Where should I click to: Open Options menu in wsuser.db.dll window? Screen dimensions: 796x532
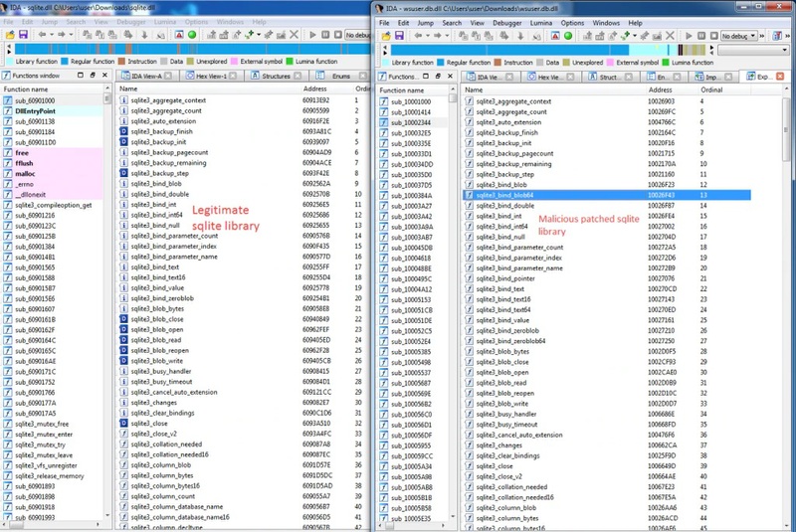click(x=572, y=23)
